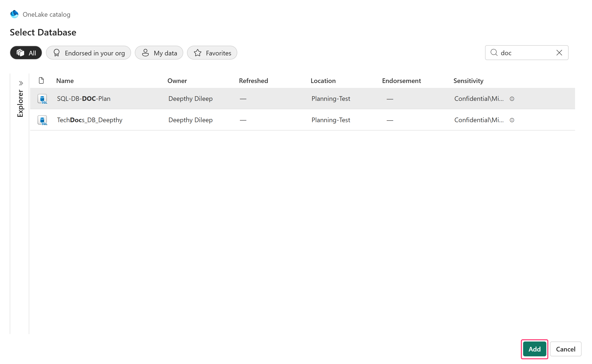Click the SQL icon beside TechDocs_DB_Deepthy
592x364 pixels.
(42, 120)
